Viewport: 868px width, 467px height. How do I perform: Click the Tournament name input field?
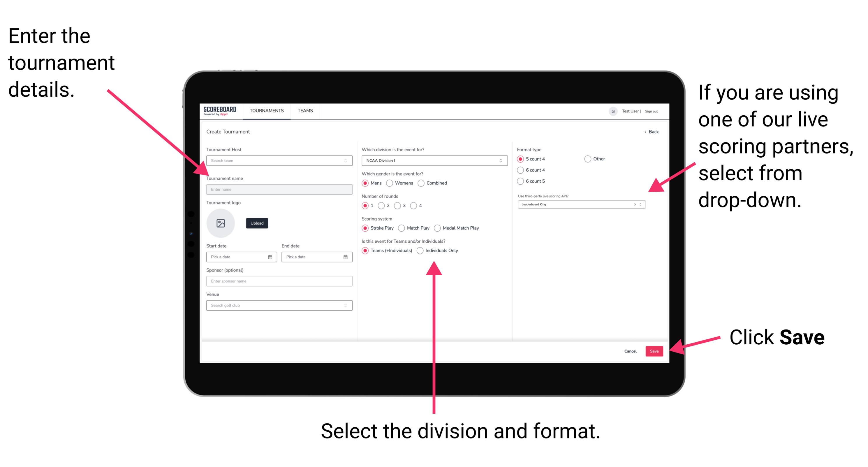click(278, 189)
